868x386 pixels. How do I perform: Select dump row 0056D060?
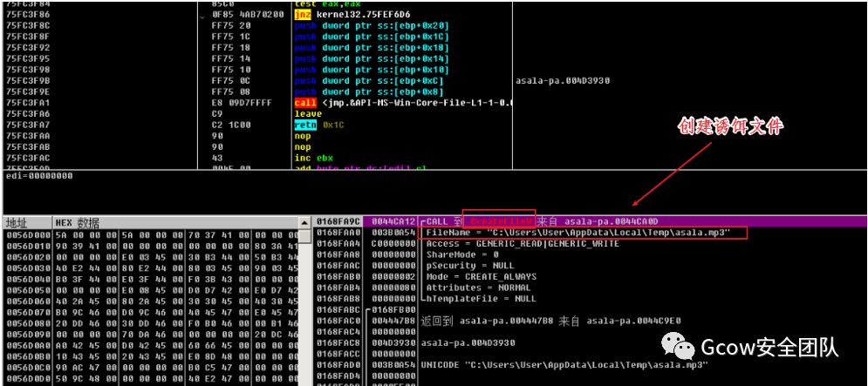pos(151,301)
